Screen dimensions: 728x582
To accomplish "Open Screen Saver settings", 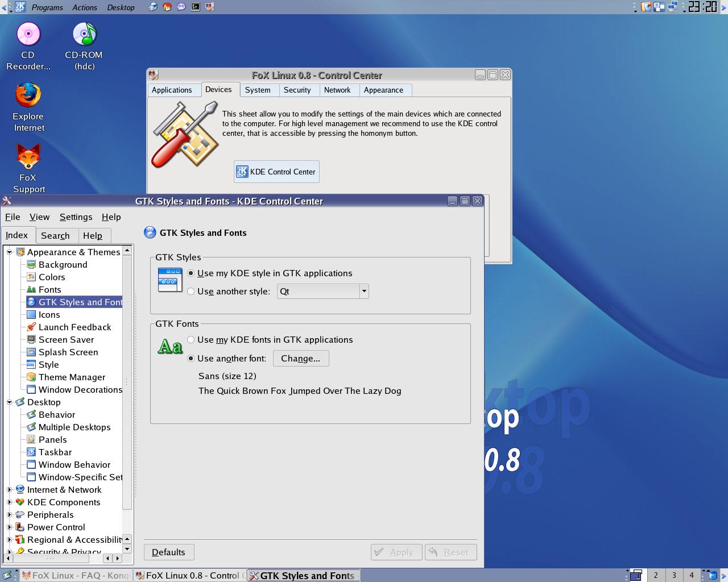I will click(x=60, y=340).
